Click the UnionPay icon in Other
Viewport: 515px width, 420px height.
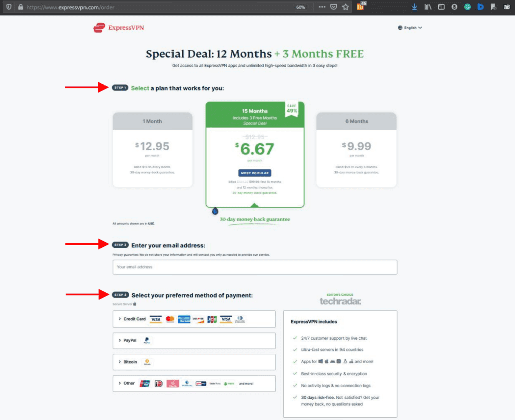pos(145,384)
